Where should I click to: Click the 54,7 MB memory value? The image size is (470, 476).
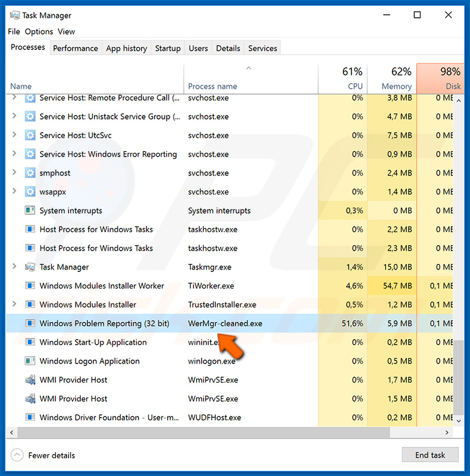[x=397, y=286]
